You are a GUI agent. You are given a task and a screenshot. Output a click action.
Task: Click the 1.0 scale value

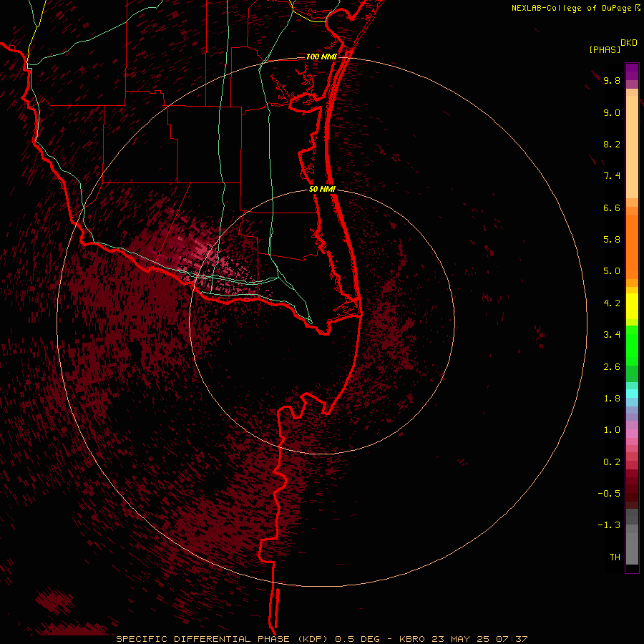tap(612, 430)
